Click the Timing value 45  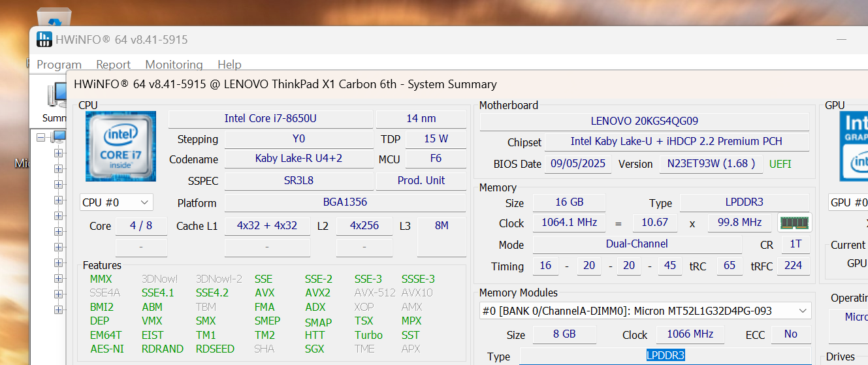pos(671,266)
